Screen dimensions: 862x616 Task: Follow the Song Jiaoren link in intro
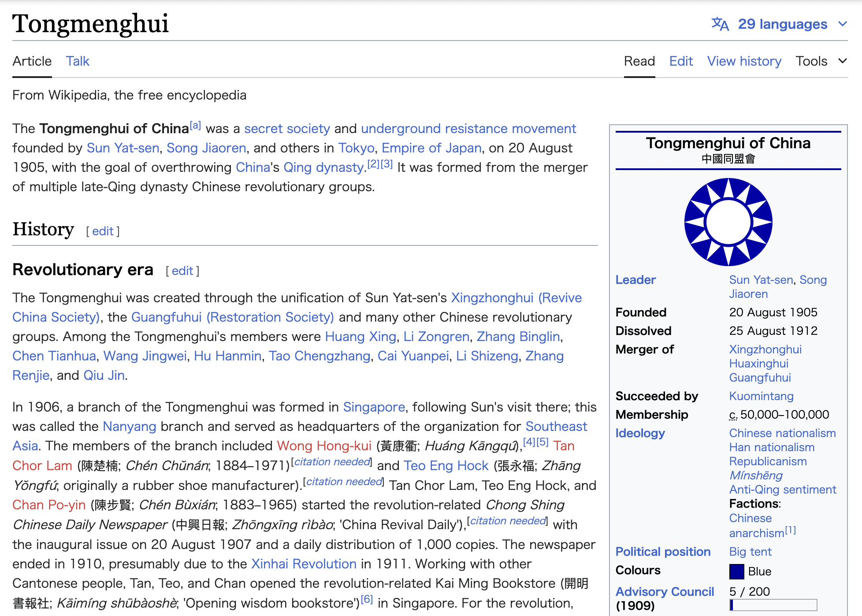pyautogui.click(x=206, y=148)
